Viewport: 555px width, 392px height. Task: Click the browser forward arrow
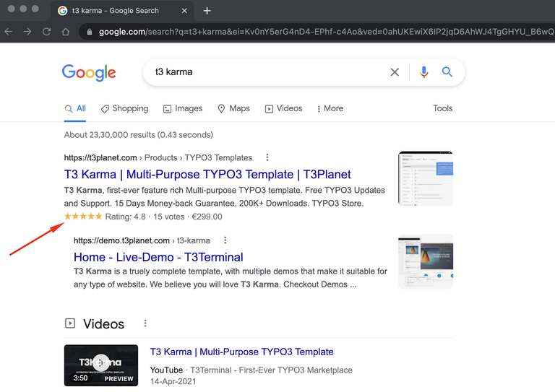click(x=27, y=32)
